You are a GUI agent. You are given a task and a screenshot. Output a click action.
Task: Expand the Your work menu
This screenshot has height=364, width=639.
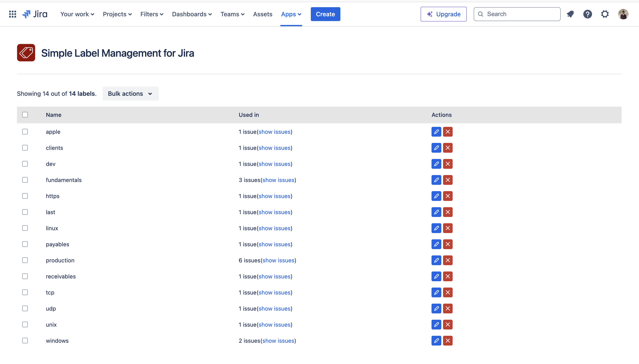click(77, 14)
